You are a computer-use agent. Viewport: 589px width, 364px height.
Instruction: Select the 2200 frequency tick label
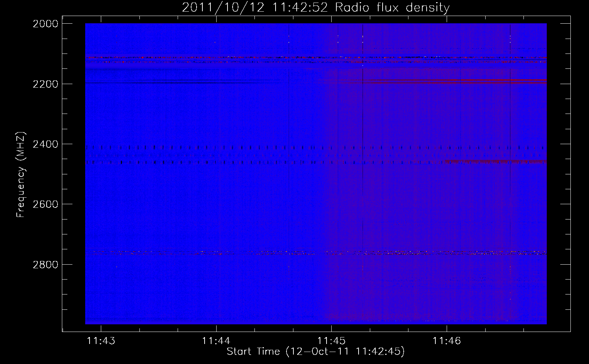point(46,84)
